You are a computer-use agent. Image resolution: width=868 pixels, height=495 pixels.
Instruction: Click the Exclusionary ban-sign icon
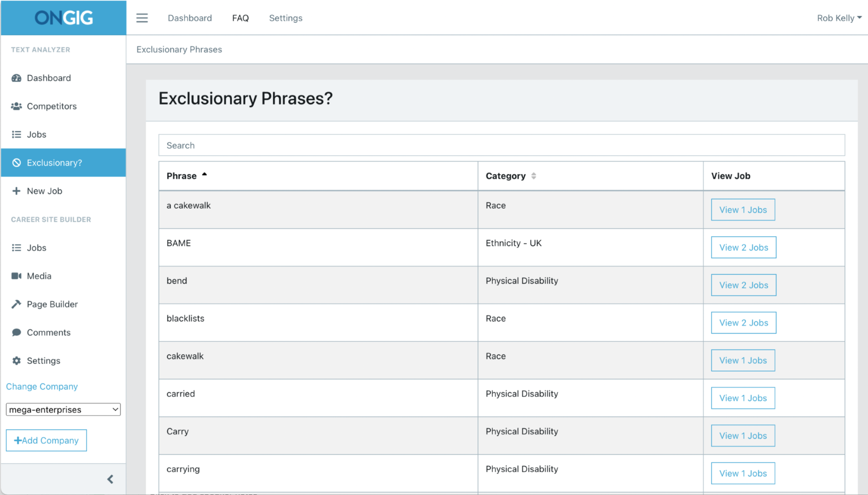coord(16,162)
